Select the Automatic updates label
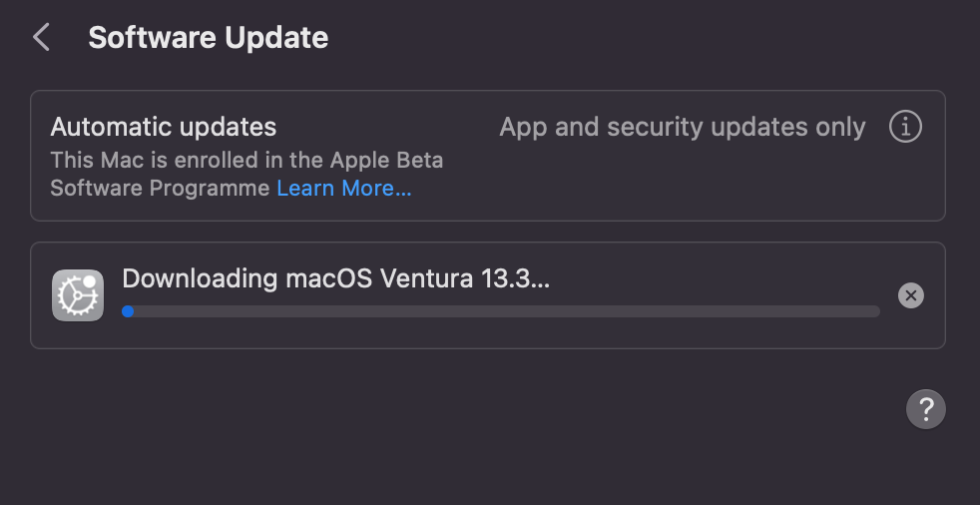The height and width of the screenshot is (505, 980). coord(163,128)
